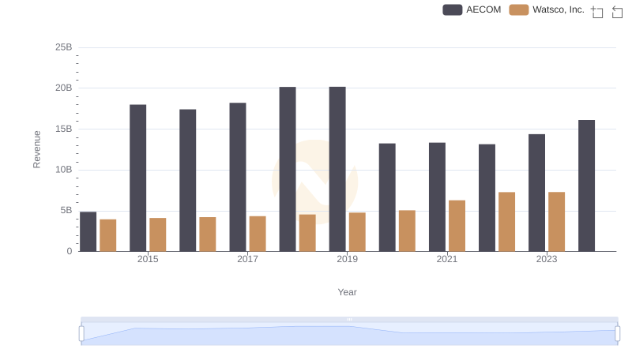Activate the area zoom tool icon
This screenshot has height=364, width=632.
click(597, 12)
